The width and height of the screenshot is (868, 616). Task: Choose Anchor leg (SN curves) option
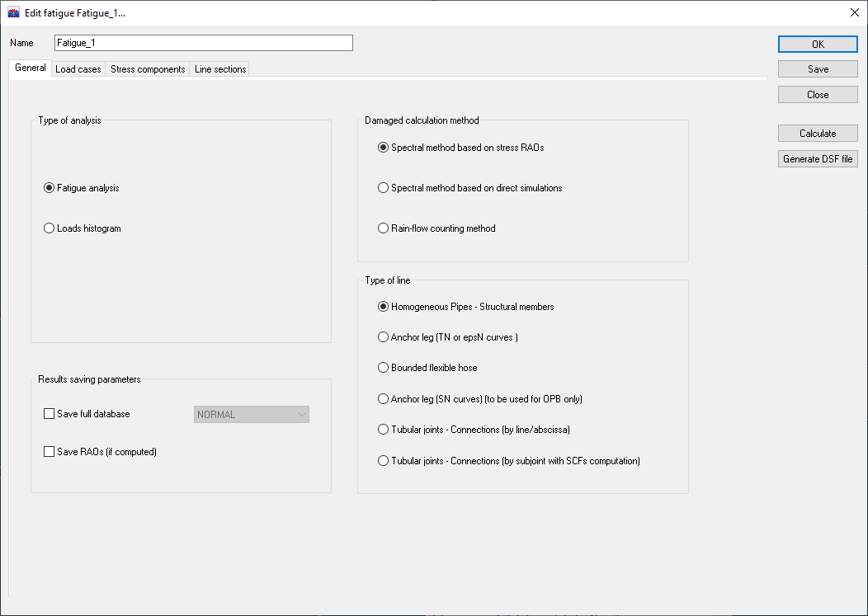pyautogui.click(x=383, y=399)
